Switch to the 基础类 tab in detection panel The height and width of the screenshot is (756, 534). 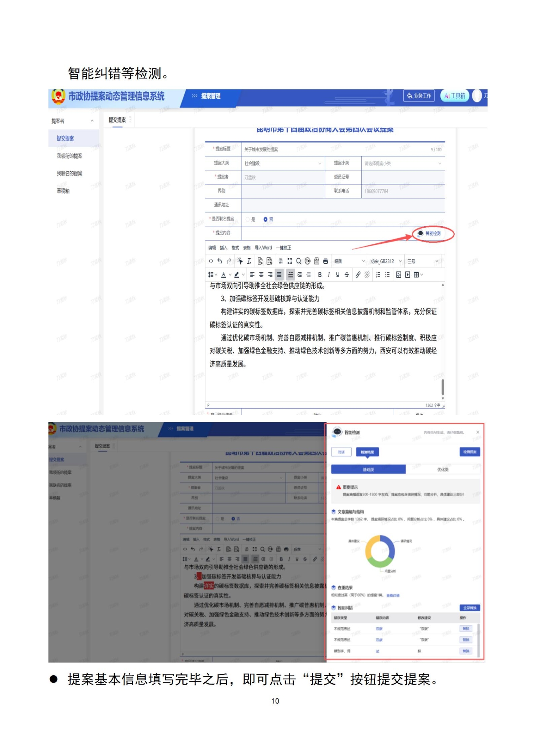coord(368,470)
